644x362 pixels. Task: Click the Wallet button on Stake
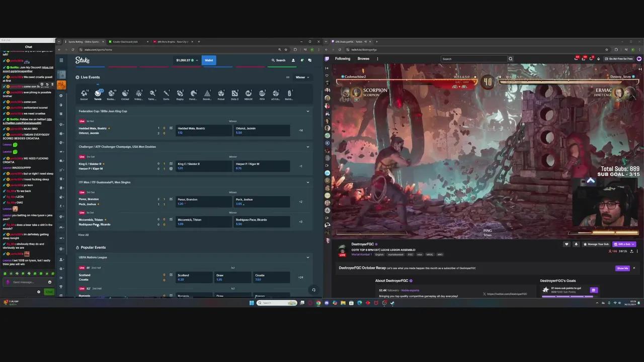pos(209,60)
